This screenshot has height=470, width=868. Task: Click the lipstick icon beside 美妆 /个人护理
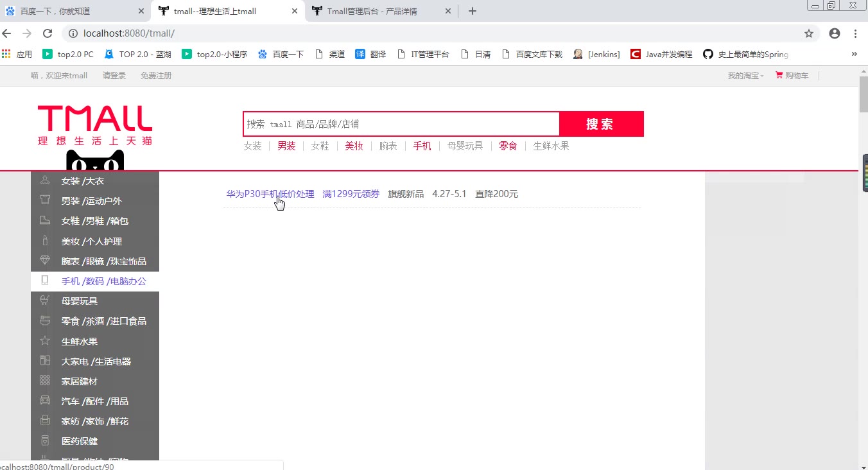(x=45, y=241)
